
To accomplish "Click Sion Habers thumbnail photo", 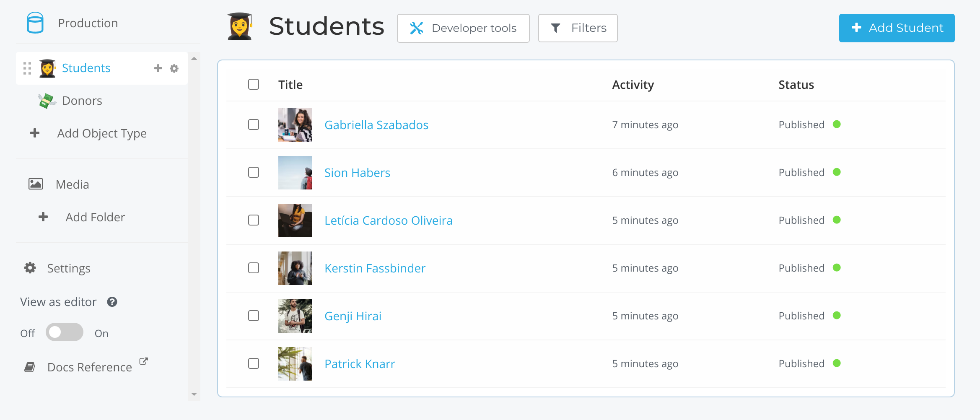I will pos(295,173).
